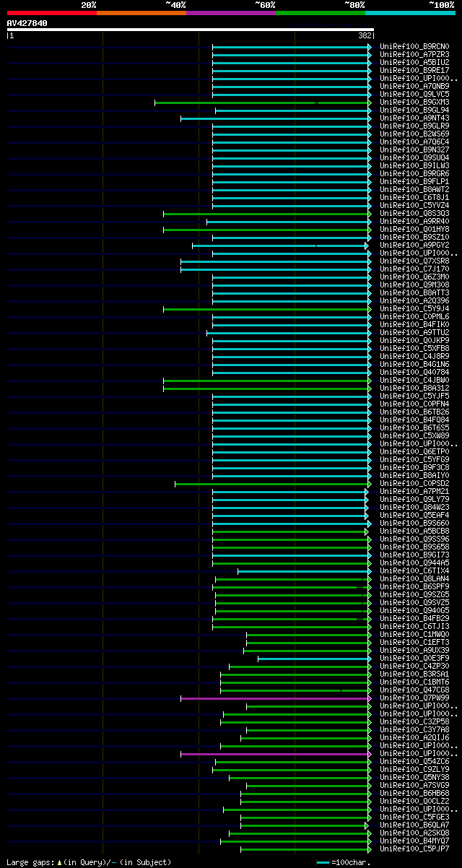Open hit UniRef100_B9RCN0
The height and width of the screenshot is (868, 462).
(x=415, y=47)
